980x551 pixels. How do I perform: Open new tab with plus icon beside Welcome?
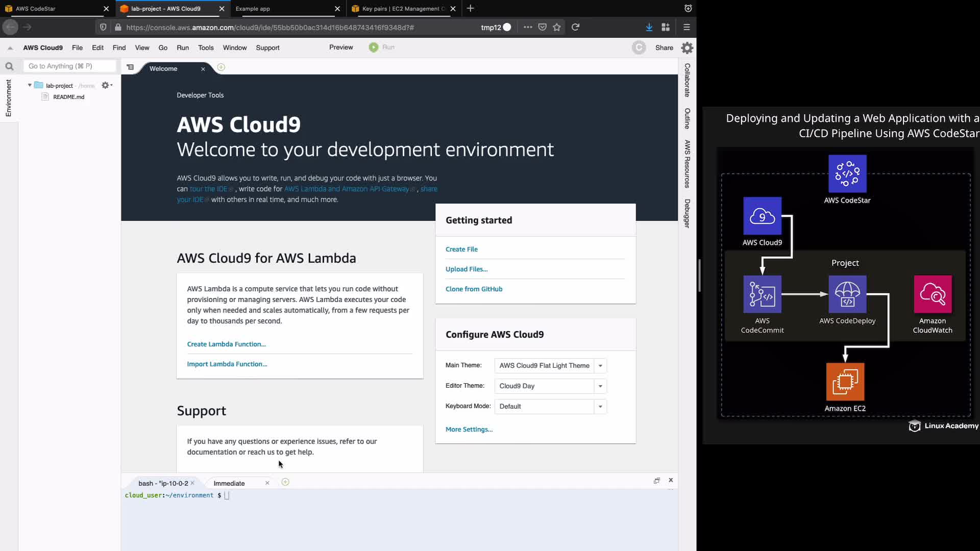221,67
